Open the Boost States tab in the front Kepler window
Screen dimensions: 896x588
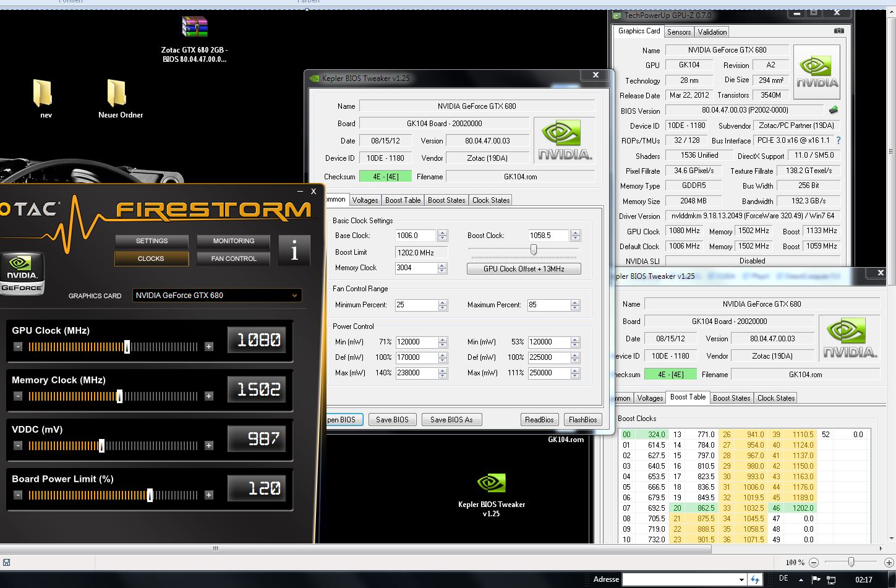click(x=446, y=200)
